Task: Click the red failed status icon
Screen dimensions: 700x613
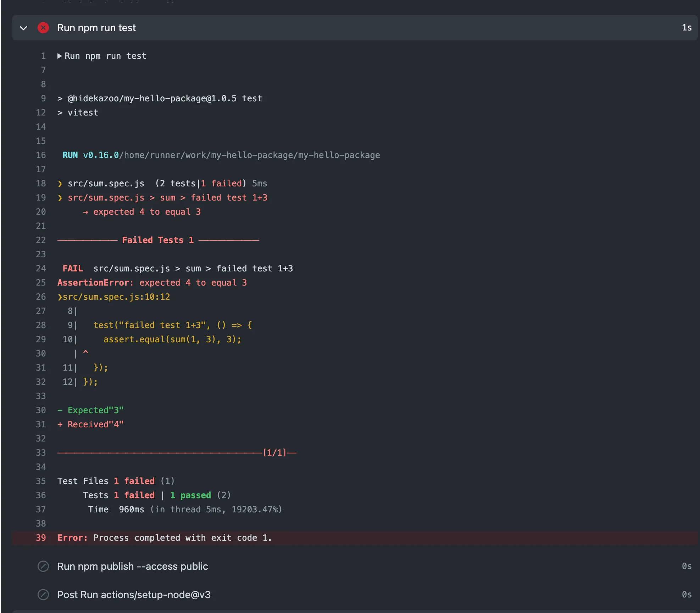Action: (x=43, y=28)
